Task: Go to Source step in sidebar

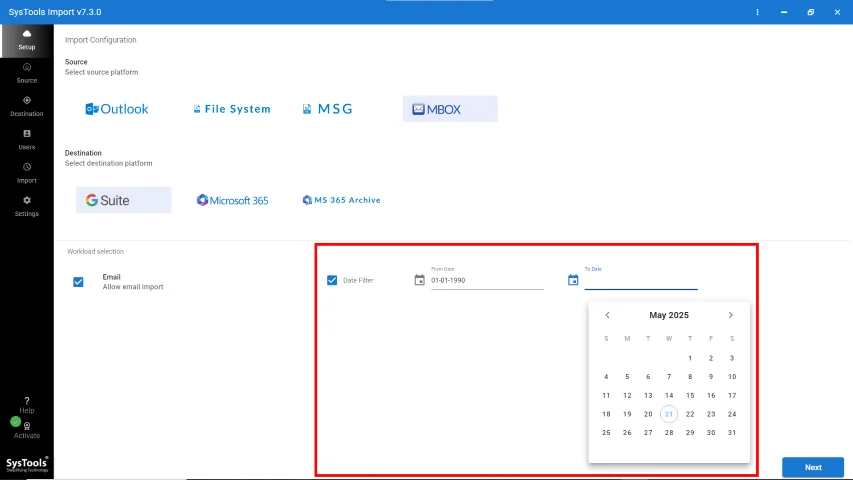Action: pos(27,73)
